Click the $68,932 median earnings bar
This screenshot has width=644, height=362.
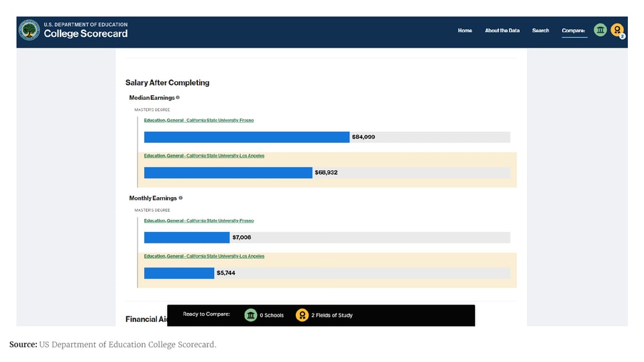(x=228, y=173)
